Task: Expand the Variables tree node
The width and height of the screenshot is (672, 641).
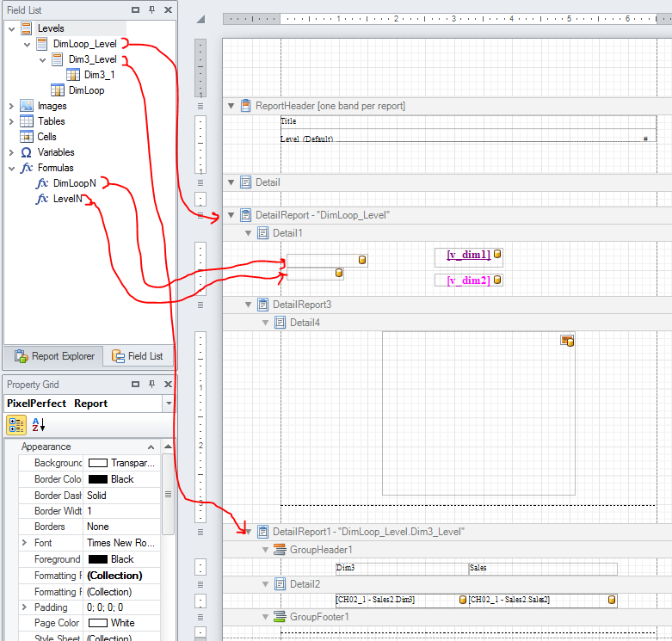Action: coord(11,152)
